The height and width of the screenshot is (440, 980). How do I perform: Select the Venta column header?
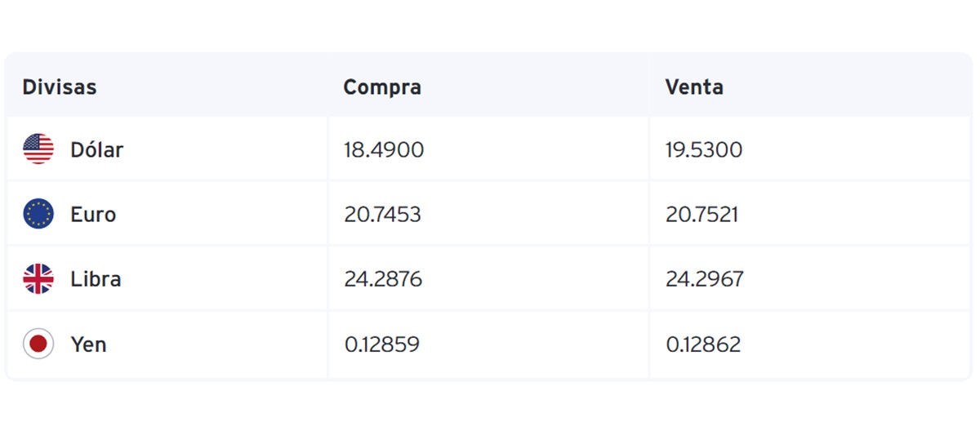(694, 87)
